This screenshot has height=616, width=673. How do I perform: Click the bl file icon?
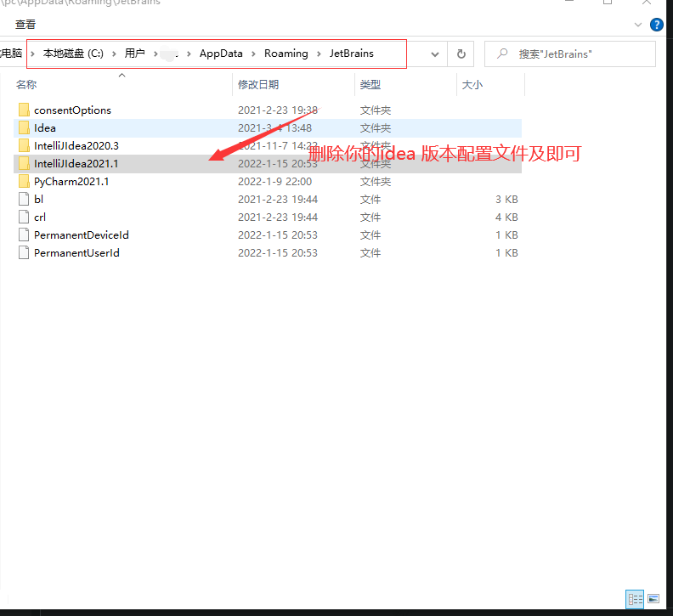click(24, 200)
